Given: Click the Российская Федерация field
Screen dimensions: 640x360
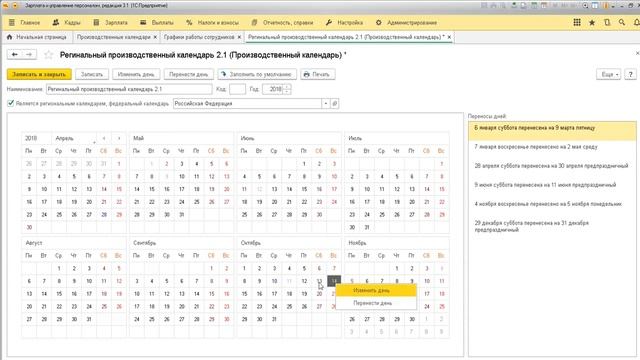Looking at the screenshot, I should click(247, 104).
